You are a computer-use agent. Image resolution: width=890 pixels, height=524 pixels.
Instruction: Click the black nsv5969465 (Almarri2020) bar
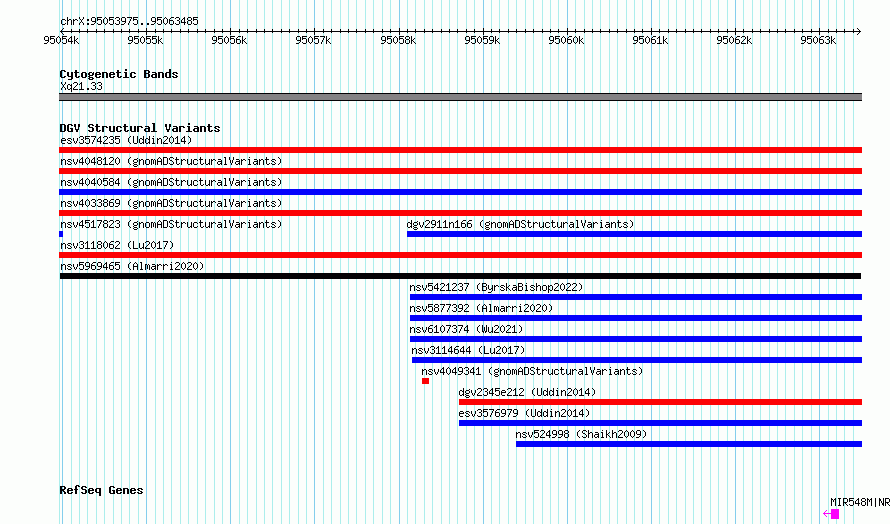460,276
